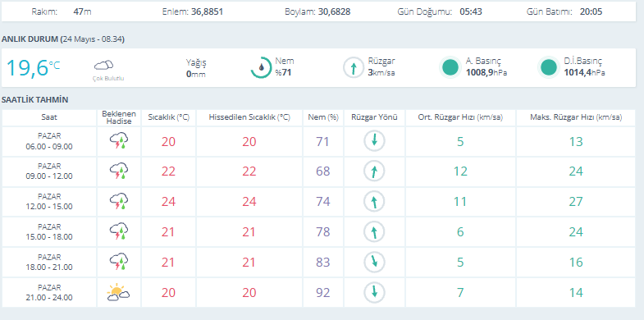Click thunderstorm icon for 06.00 - 09.00
This screenshot has width=644, height=320.
click(119, 141)
